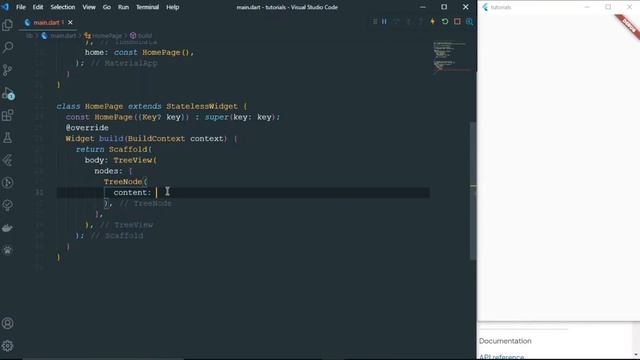Click the Step Into debug icon

point(408,22)
